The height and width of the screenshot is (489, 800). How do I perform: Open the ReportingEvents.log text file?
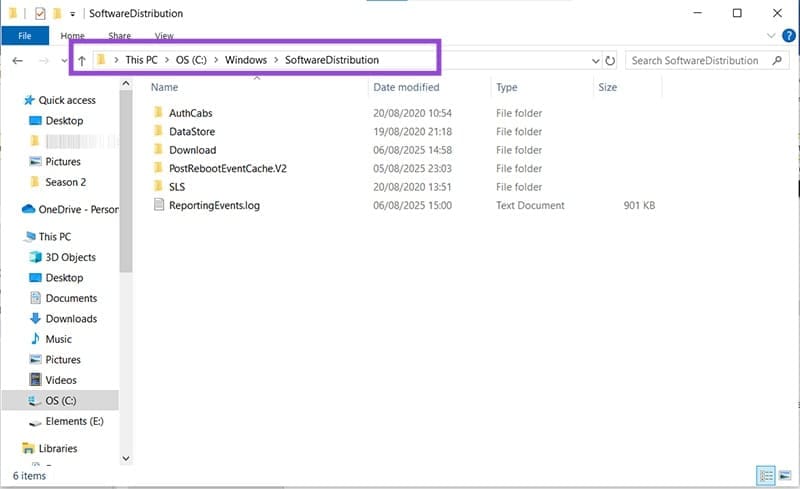click(x=214, y=205)
